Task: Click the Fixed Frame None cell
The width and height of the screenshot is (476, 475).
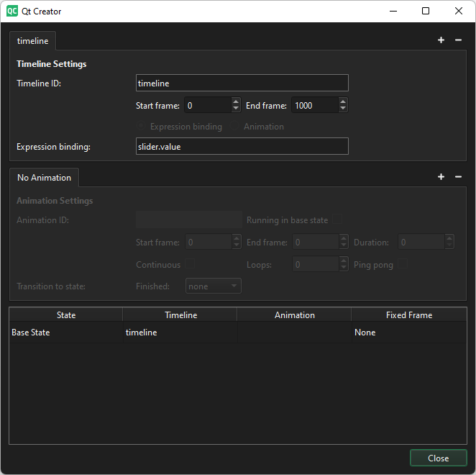Action: [x=408, y=332]
